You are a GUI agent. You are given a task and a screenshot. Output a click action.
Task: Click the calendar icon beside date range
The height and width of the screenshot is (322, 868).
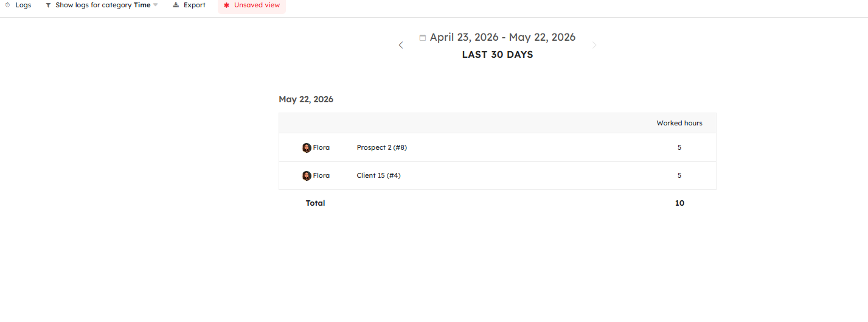click(x=423, y=38)
